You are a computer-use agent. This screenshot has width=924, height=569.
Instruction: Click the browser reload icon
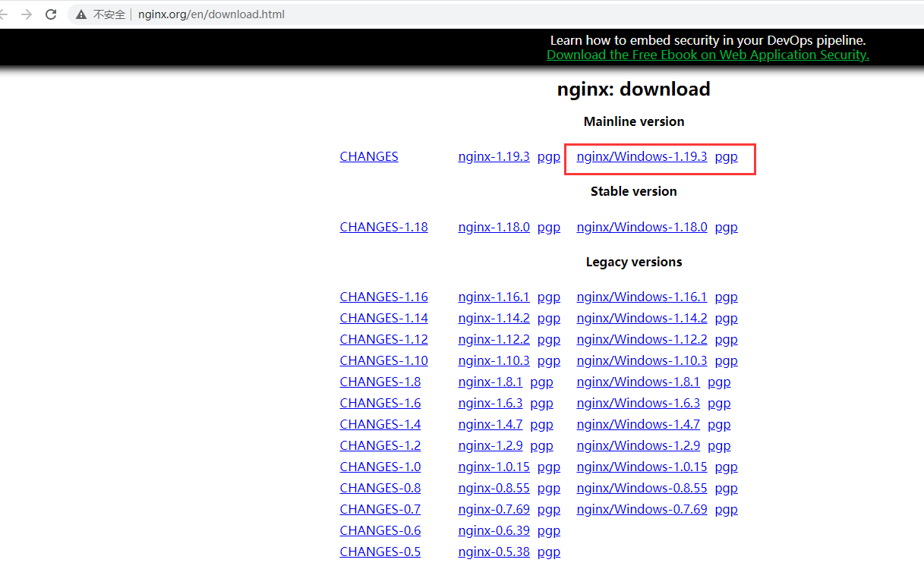[x=51, y=14]
